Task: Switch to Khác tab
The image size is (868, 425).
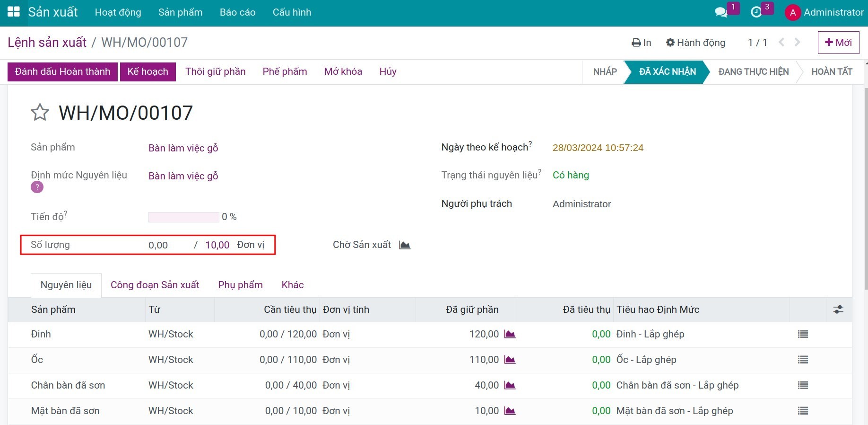Action: [x=293, y=285]
